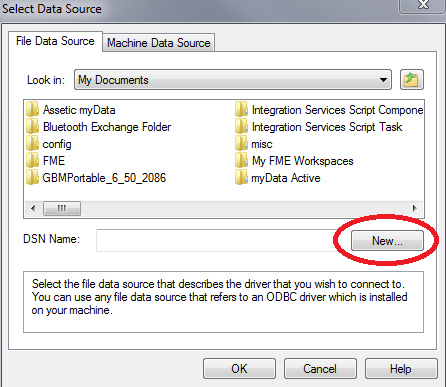Confirm with the OK button
The height and width of the screenshot is (387, 446).
coord(239,369)
